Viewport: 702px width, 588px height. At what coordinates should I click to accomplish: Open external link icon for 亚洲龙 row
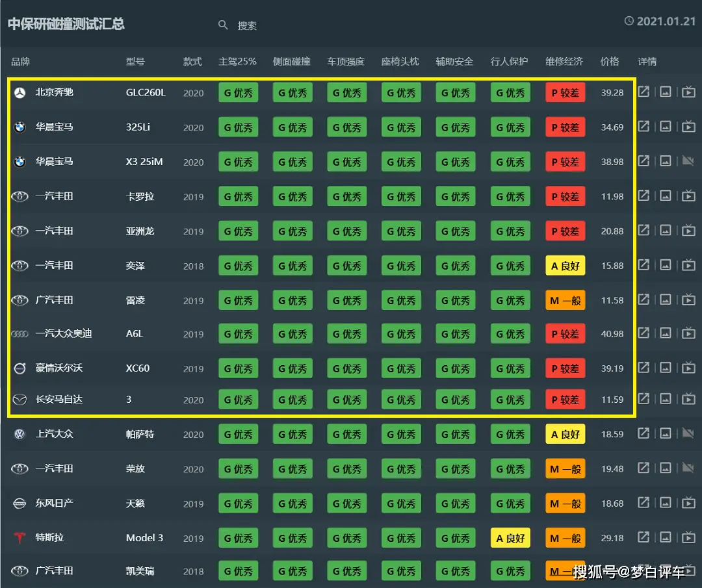tap(643, 231)
